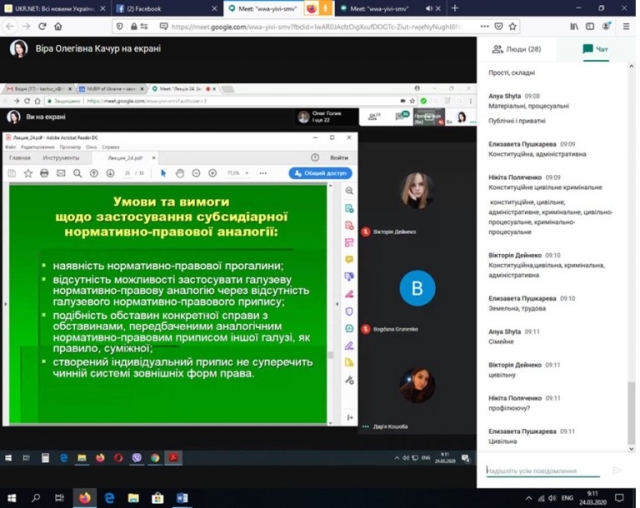Mute the audio on the second Meet tab
Screen dimensions: 640x508
pyautogui.click(x=429, y=9)
